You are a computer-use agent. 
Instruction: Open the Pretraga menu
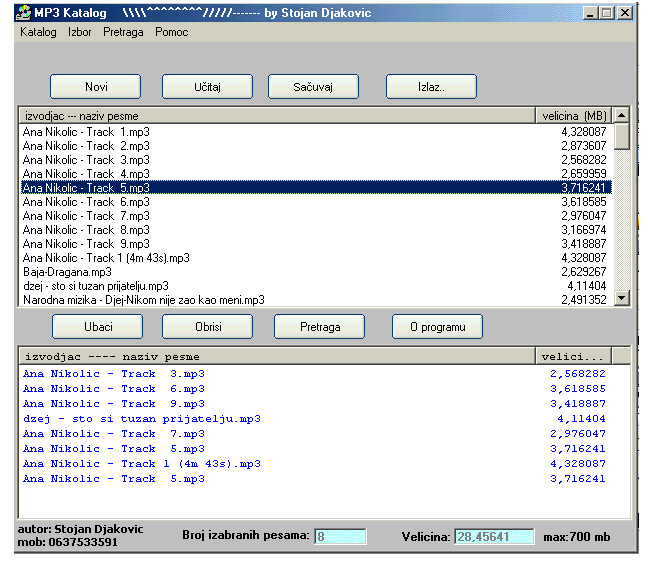tap(123, 32)
